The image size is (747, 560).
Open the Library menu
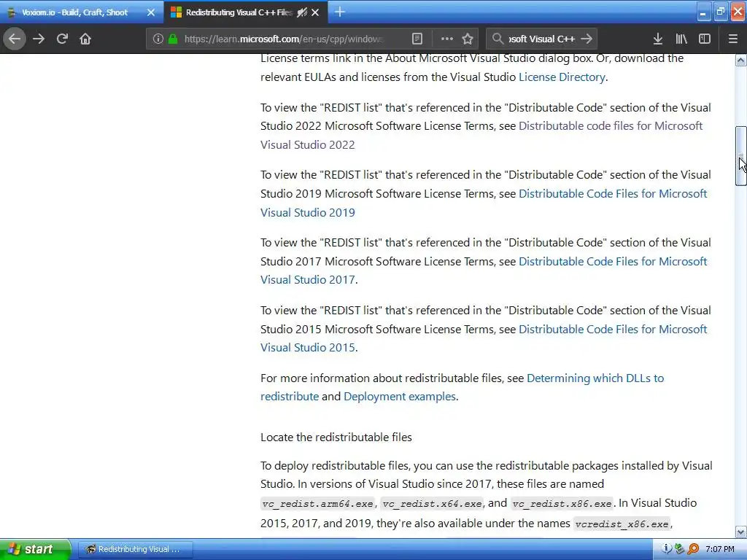(681, 39)
